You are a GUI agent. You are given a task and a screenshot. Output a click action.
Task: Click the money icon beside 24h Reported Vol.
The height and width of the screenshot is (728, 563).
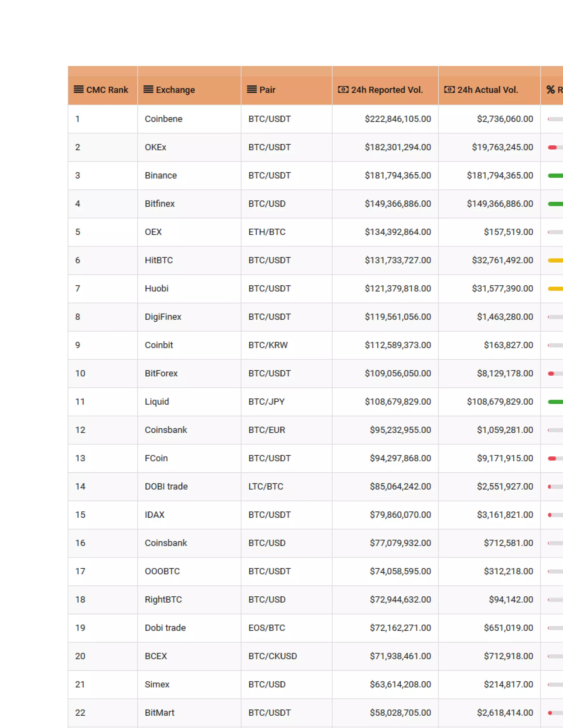click(x=343, y=89)
